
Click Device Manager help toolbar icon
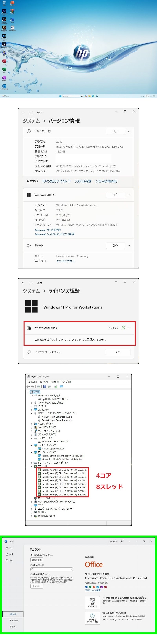(x=45, y=387)
